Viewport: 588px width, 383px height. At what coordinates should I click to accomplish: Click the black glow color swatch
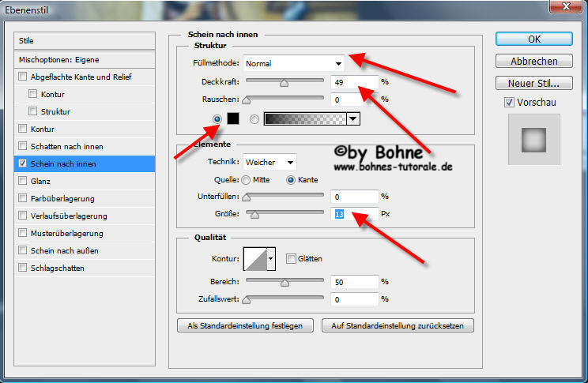pos(233,118)
